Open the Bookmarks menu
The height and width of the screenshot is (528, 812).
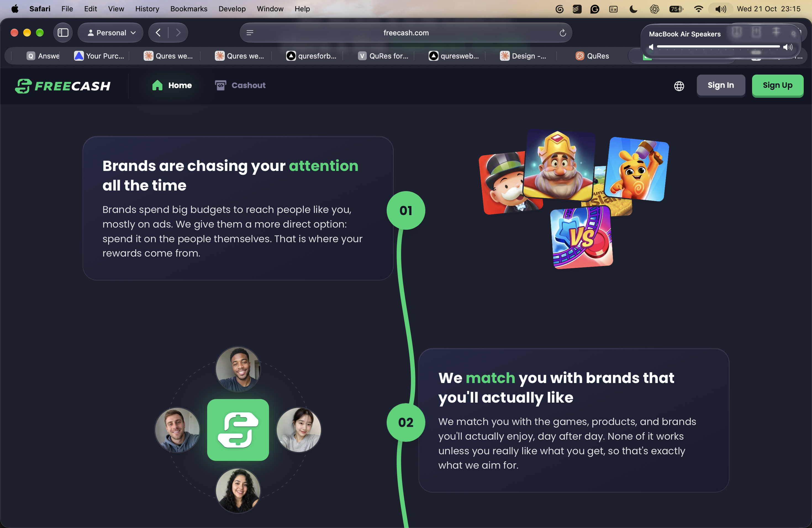pos(189,9)
